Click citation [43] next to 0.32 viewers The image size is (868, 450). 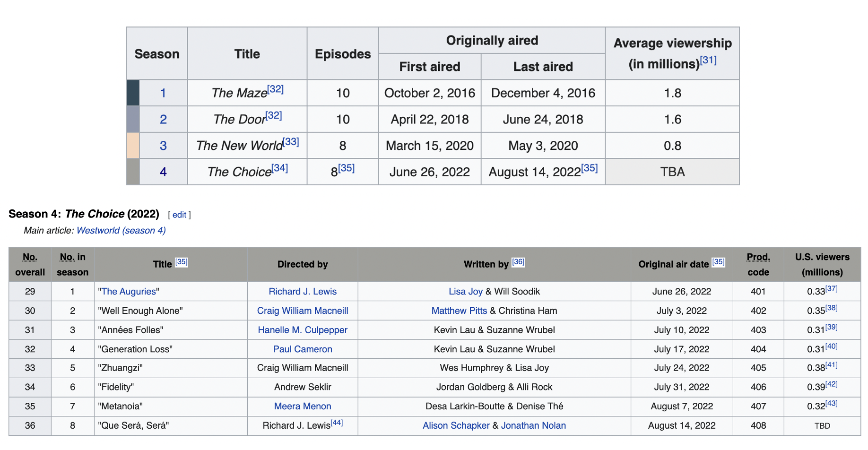(832, 404)
